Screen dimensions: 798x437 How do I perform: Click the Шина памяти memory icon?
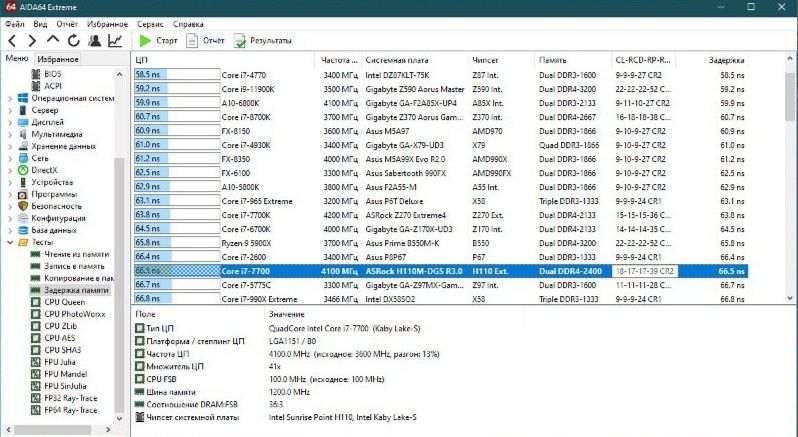click(139, 392)
